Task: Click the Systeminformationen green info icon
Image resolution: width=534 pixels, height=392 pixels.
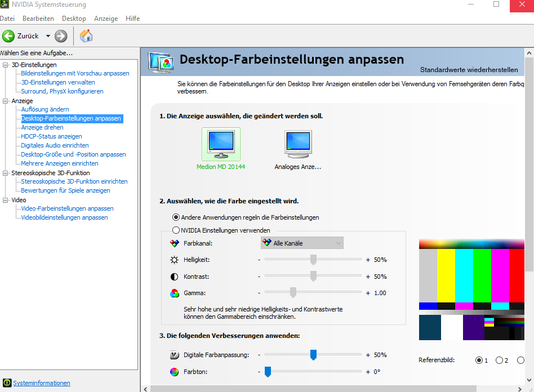Action: pyautogui.click(x=7, y=383)
